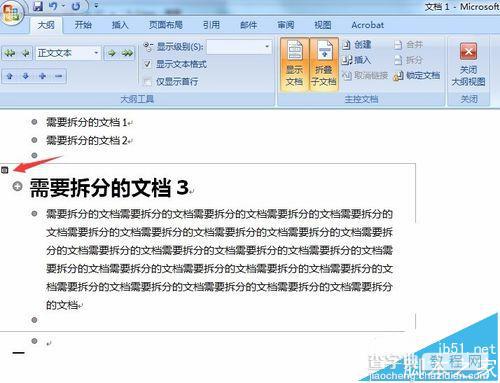Toggle the 折叠子文档 button
The height and width of the screenshot is (383, 500).
(324, 64)
